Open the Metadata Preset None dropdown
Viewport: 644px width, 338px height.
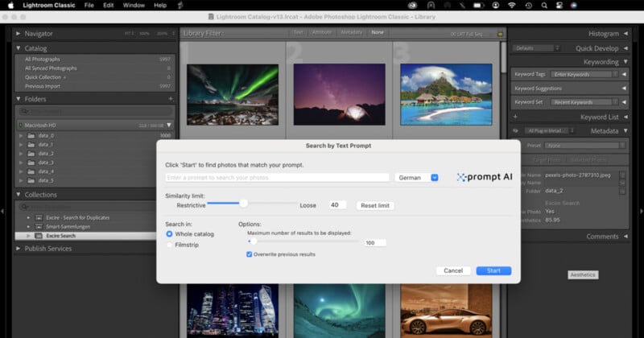[x=585, y=146]
